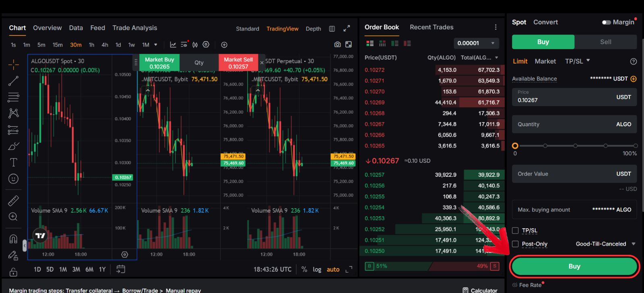This screenshot has width=644, height=293.
Task: Open Total(ALGO) column unit dropdown
Action: pyautogui.click(x=497, y=57)
